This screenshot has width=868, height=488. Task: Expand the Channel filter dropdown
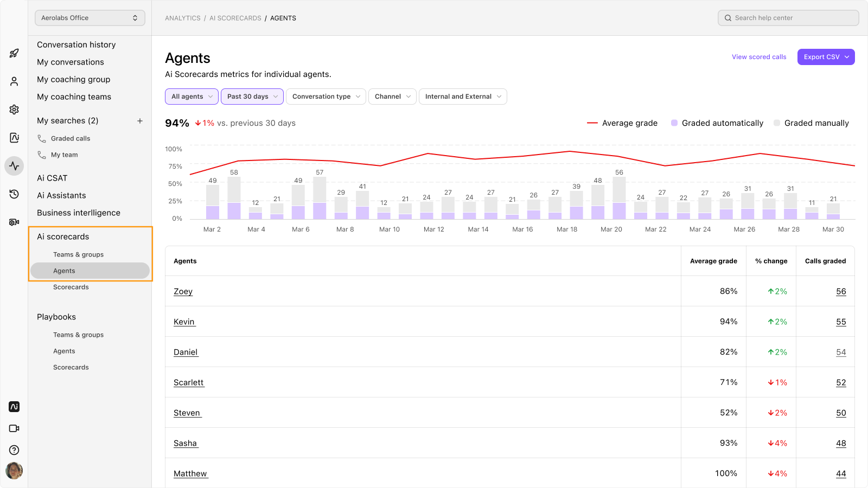[x=392, y=97]
